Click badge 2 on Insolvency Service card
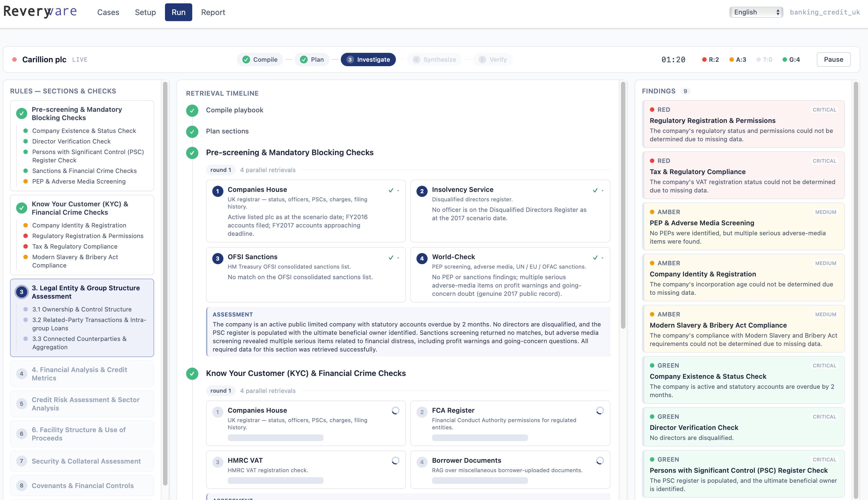Screen dimensions: 868x500 click(422, 191)
